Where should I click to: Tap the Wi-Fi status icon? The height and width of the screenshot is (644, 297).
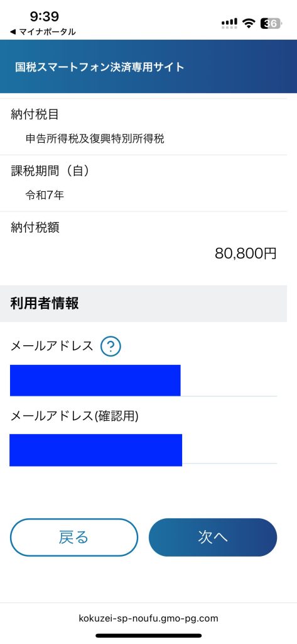click(x=249, y=23)
